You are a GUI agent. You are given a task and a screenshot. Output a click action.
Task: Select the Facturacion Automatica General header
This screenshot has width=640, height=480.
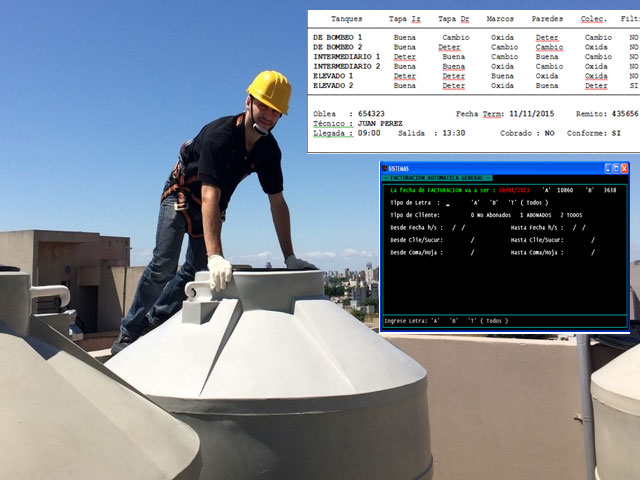coord(436,178)
